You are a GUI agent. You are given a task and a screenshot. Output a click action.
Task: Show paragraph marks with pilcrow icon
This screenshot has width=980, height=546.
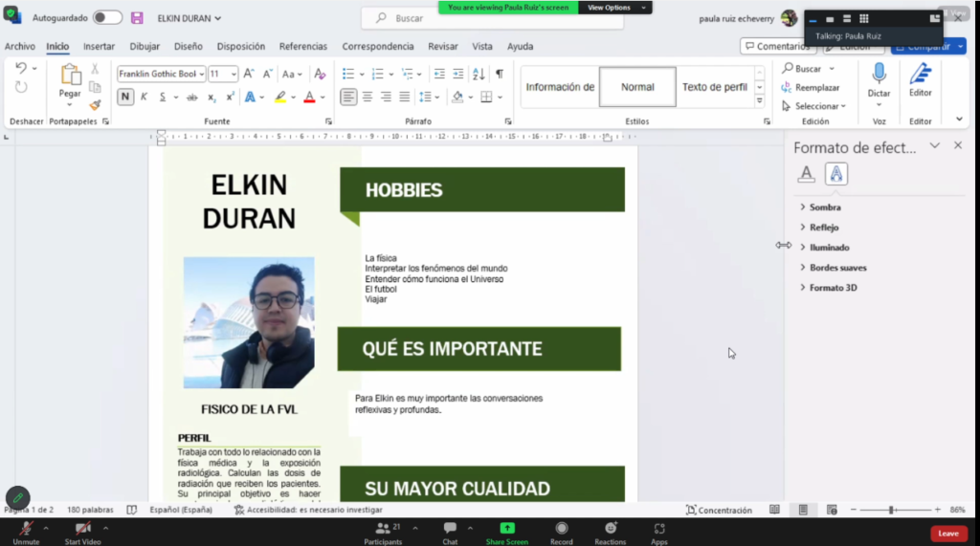pyautogui.click(x=499, y=74)
